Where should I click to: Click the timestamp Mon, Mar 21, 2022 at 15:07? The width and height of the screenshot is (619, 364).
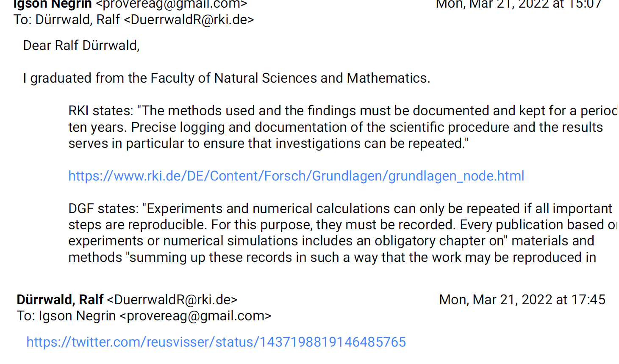point(519,5)
